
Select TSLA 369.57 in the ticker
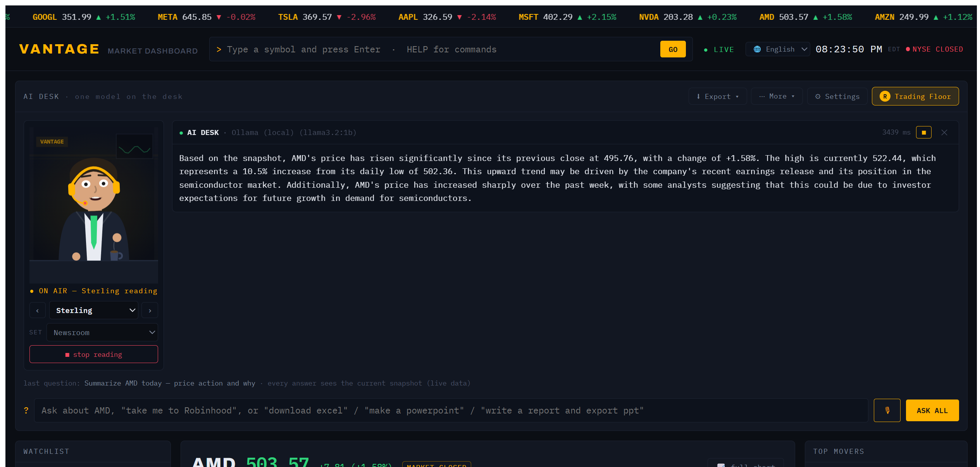pyautogui.click(x=327, y=17)
